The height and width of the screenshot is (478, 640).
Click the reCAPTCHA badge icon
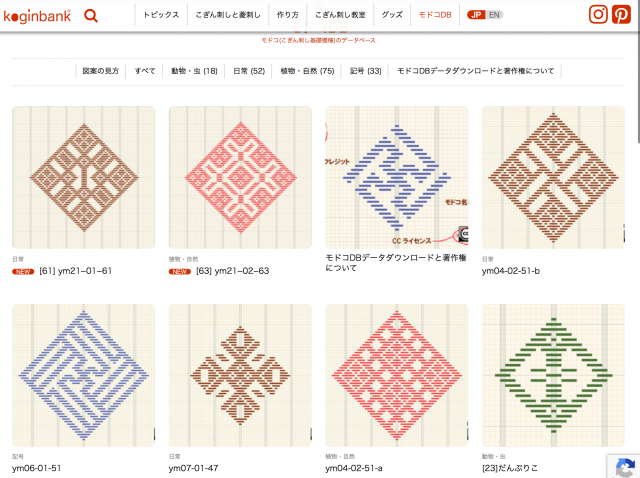623,465
